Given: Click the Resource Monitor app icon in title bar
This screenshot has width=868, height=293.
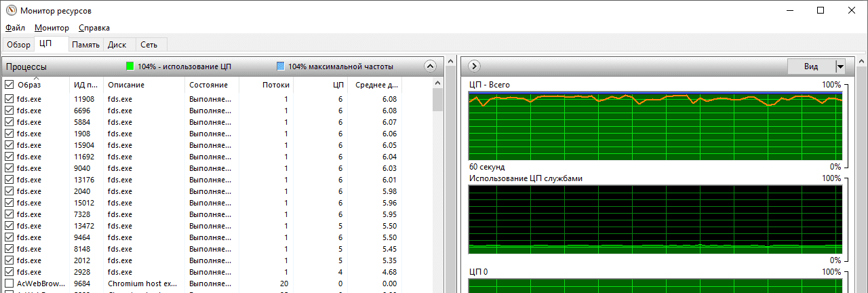Looking at the screenshot, I should coord(11,11).
